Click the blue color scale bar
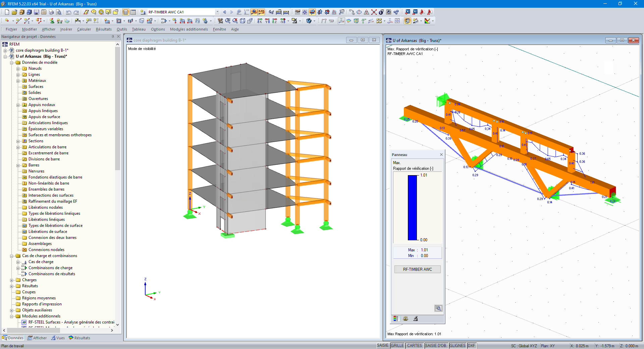 click(x=412, y=208)
